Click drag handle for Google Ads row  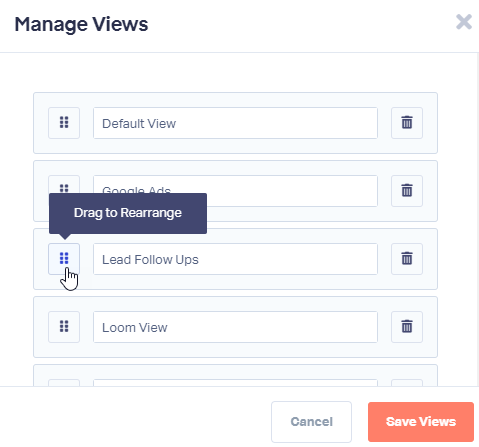[x=64, y=185]
